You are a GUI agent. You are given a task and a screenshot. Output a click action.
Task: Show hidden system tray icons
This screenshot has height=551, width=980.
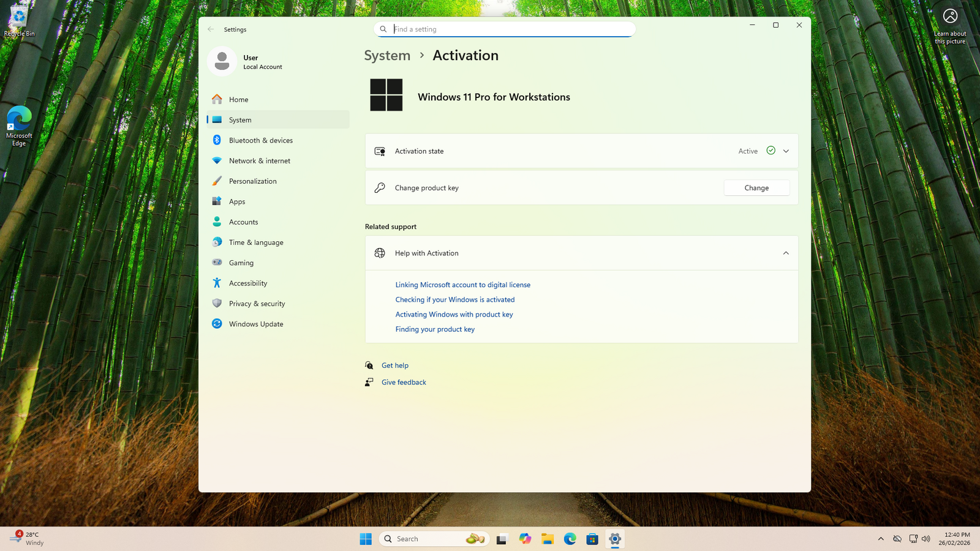881,539
